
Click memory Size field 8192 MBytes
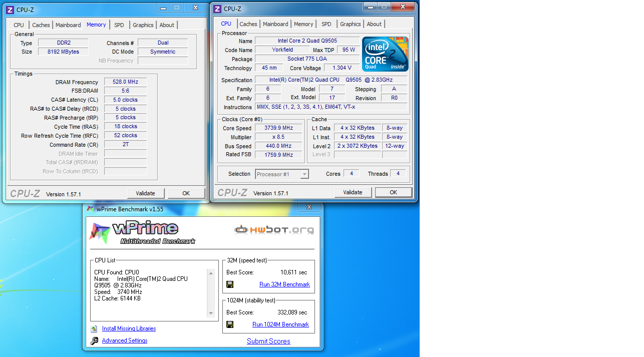click(x=63, y=52)
